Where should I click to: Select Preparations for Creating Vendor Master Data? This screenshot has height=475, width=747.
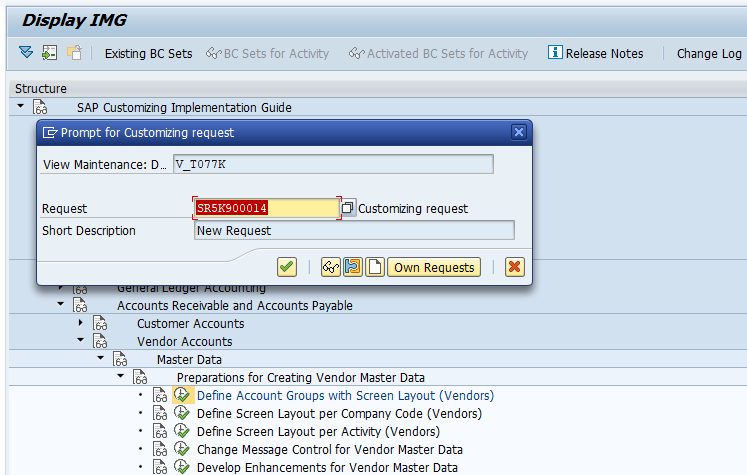tap(301, 378)
